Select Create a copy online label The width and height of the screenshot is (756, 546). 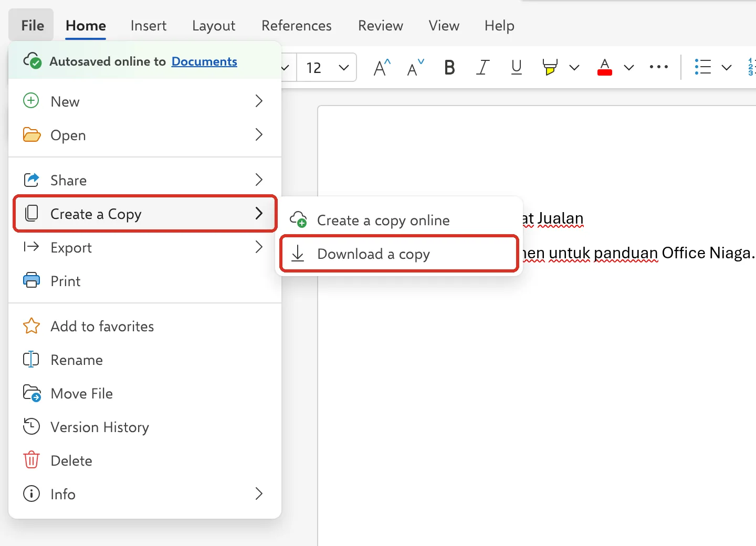pyautogui.click(x=383, y=220)
